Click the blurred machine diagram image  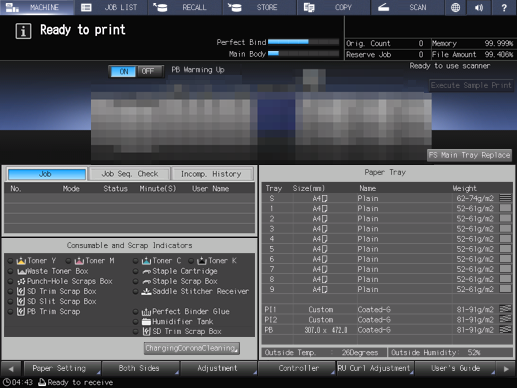[261, 117]
